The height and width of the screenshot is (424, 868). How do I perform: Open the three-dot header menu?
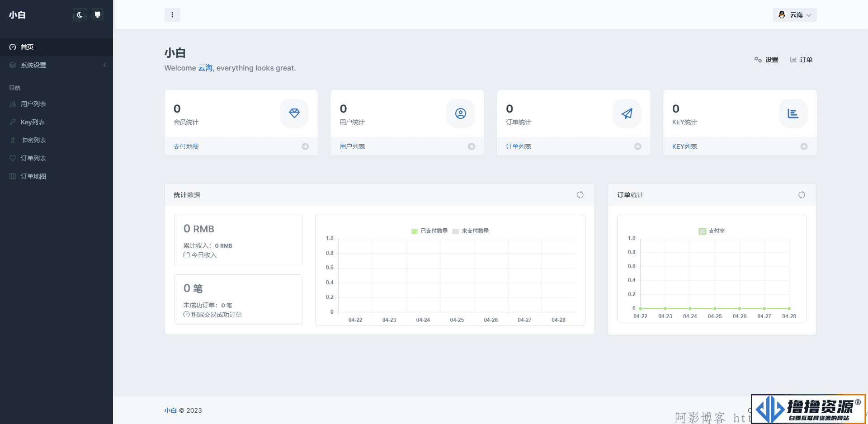click(172, 15)
